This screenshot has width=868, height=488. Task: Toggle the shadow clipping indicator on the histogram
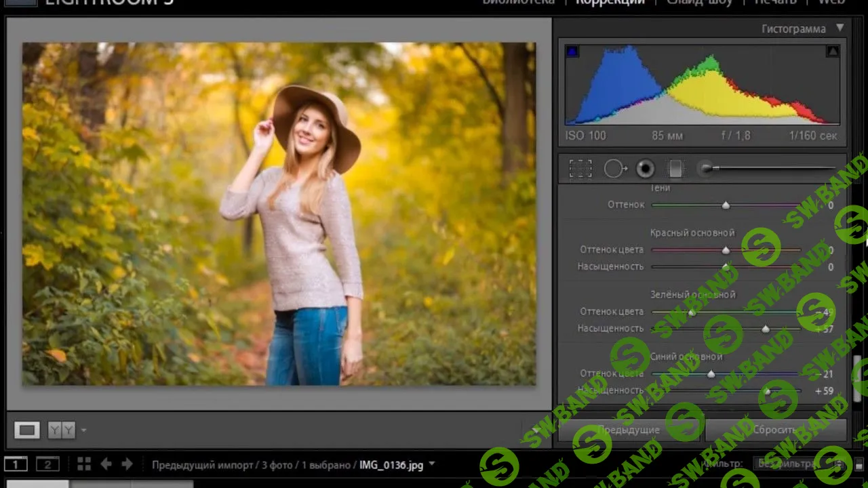pos(572,51)
